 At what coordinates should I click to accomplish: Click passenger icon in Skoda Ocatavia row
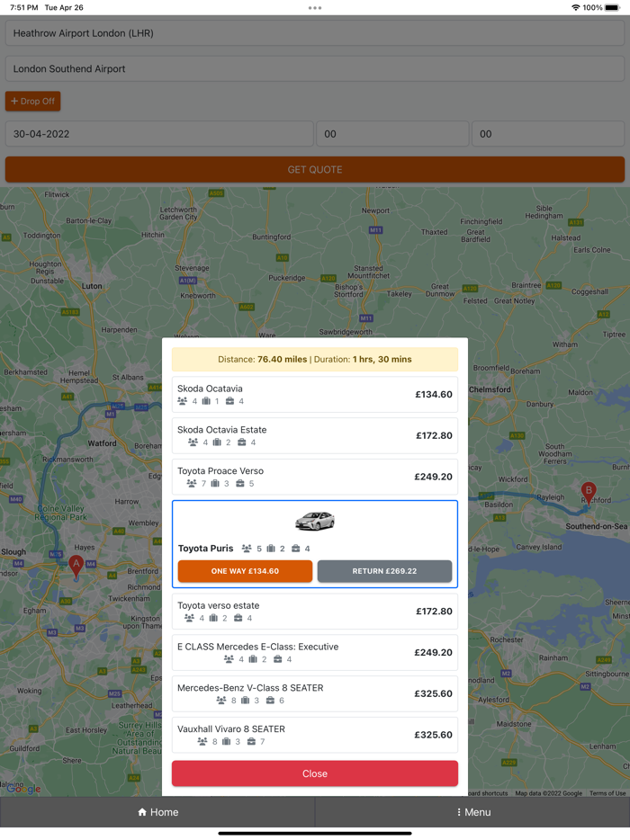(183, 401)
